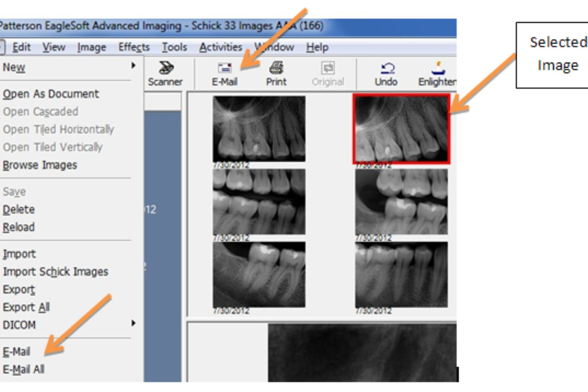Open the Window menu
This screenshot has height=392, width=588.
click(274, 47)
